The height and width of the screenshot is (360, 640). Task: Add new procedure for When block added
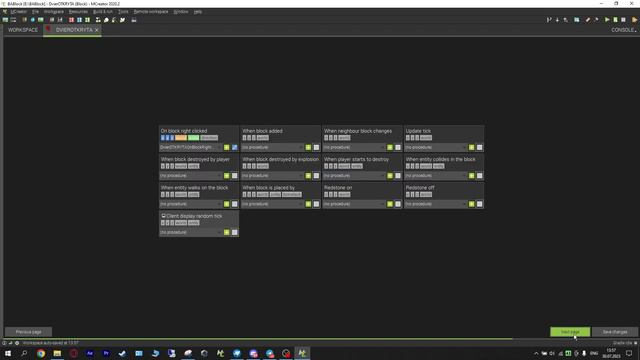pos(308,147)
